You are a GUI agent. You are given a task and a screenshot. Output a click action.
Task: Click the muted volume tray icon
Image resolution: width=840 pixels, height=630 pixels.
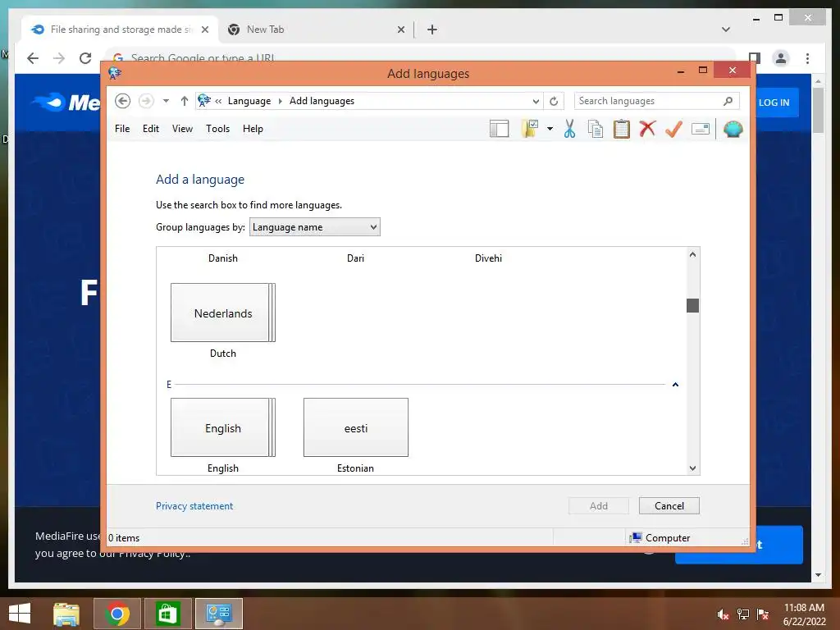[723, 614]
